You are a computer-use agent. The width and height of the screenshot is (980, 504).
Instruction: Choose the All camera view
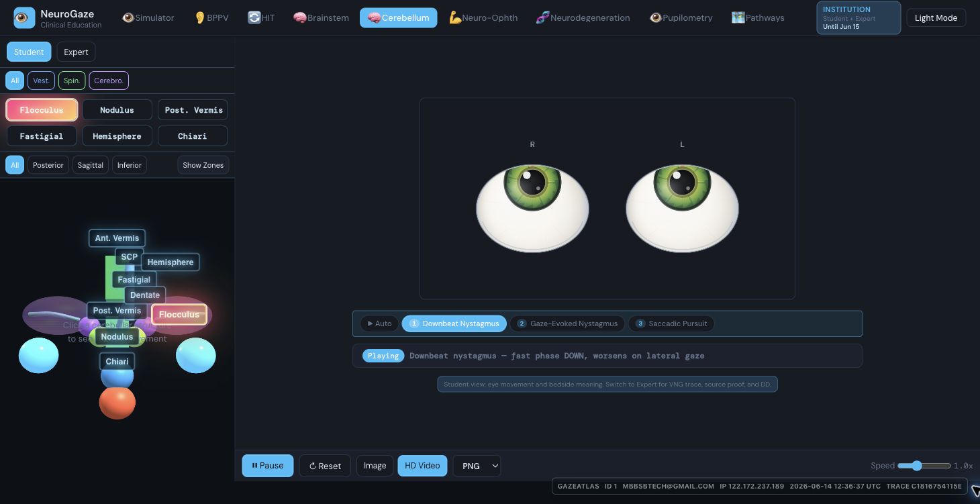pos(15,164)
